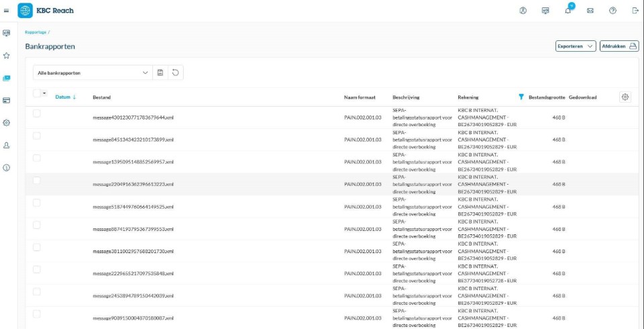644x329 pixels.
Task: Select the row checkbox for message220491636239661​3223.xml
Action: [37, 180]
